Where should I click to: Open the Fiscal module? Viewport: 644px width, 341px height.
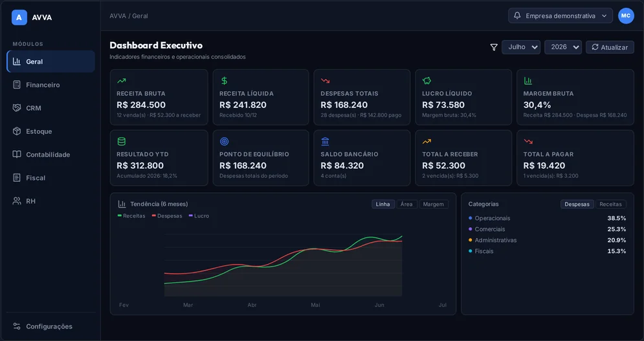(51, 178)
